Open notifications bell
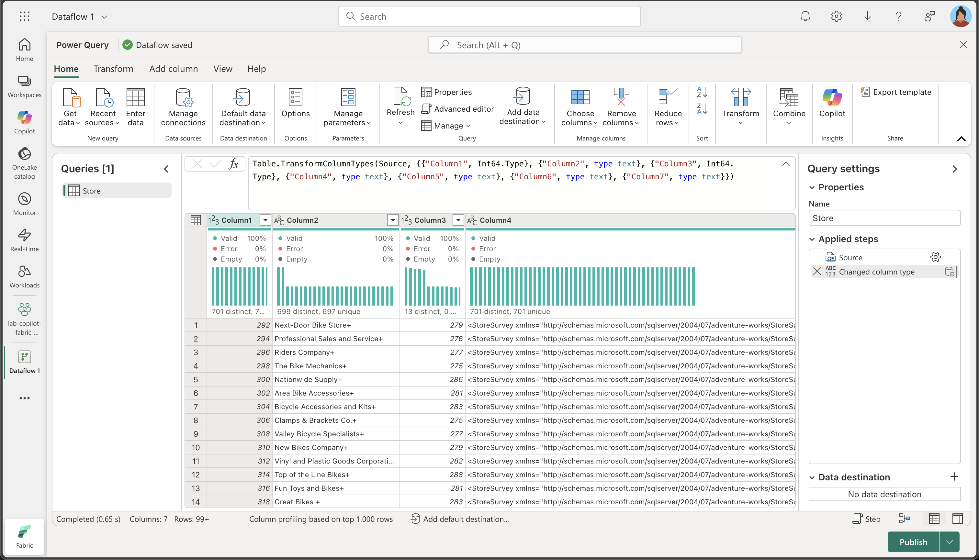The width and height of the screenshot is (979, 560). 805,16
